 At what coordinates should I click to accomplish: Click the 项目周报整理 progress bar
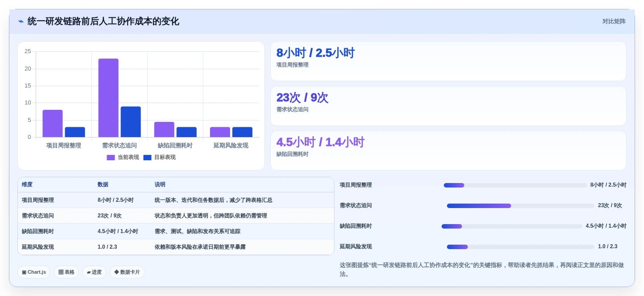tap(515, 185)
